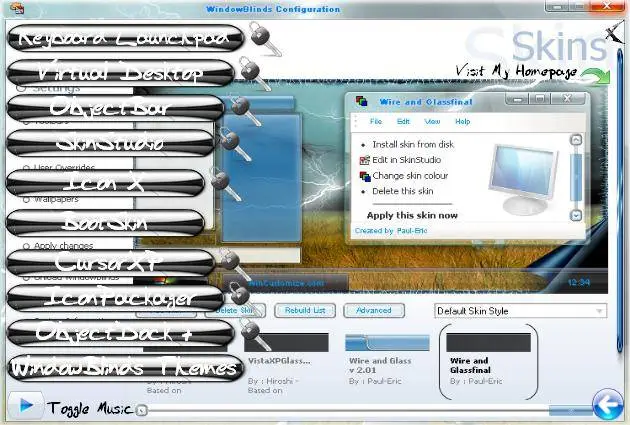Click the Rebuild List button
The image size is (630, 425).
(x=305, y=311)
